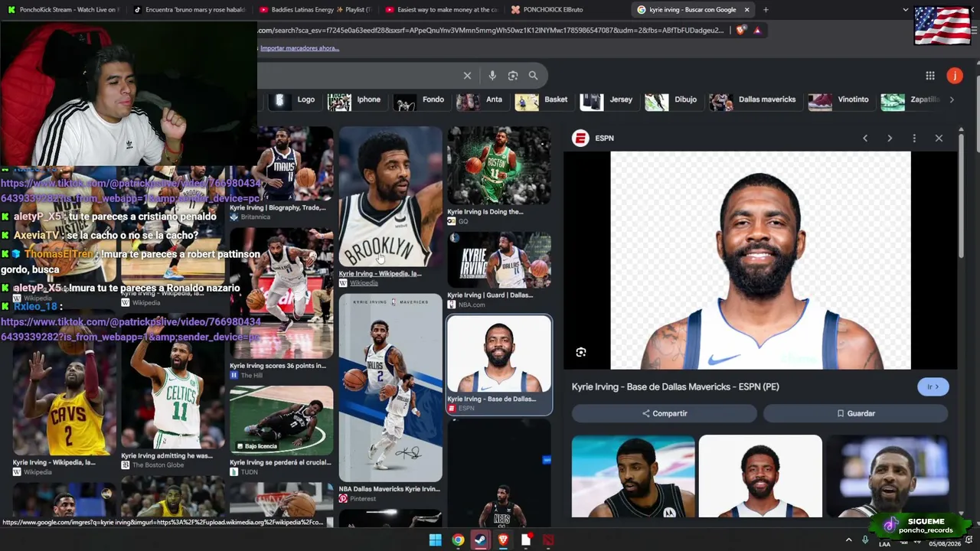Click the Ir visit button
980x551 pixels.
point(933,387)
